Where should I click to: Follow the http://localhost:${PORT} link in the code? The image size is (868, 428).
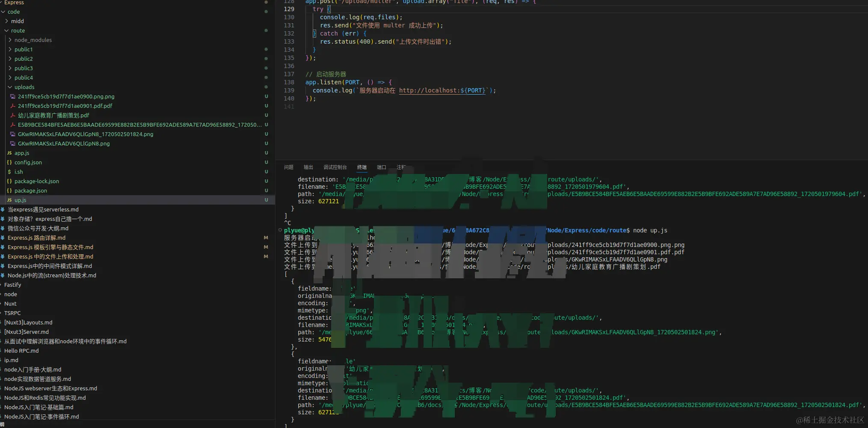(x=442, y=91)
